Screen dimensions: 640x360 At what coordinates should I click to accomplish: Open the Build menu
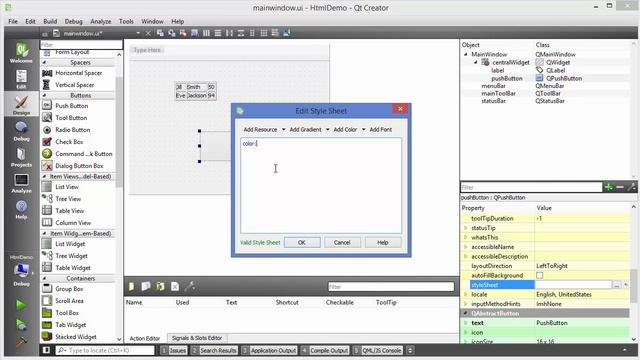(x=50, y=21)
